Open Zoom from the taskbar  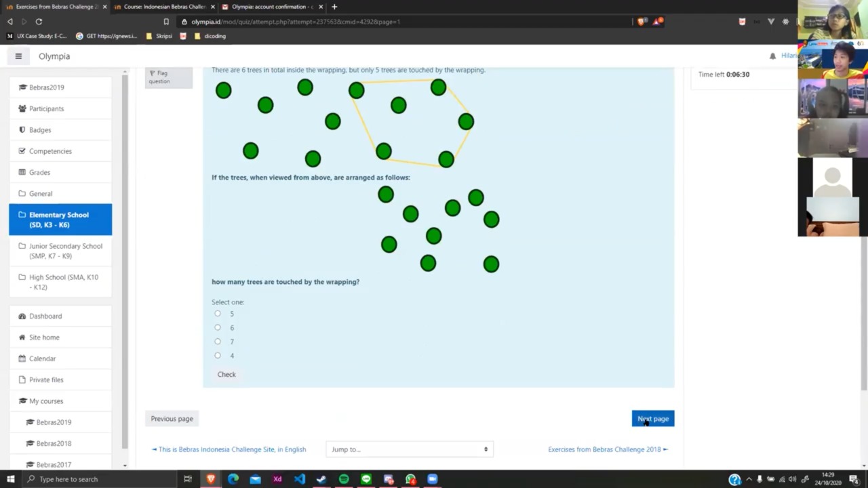433,479
